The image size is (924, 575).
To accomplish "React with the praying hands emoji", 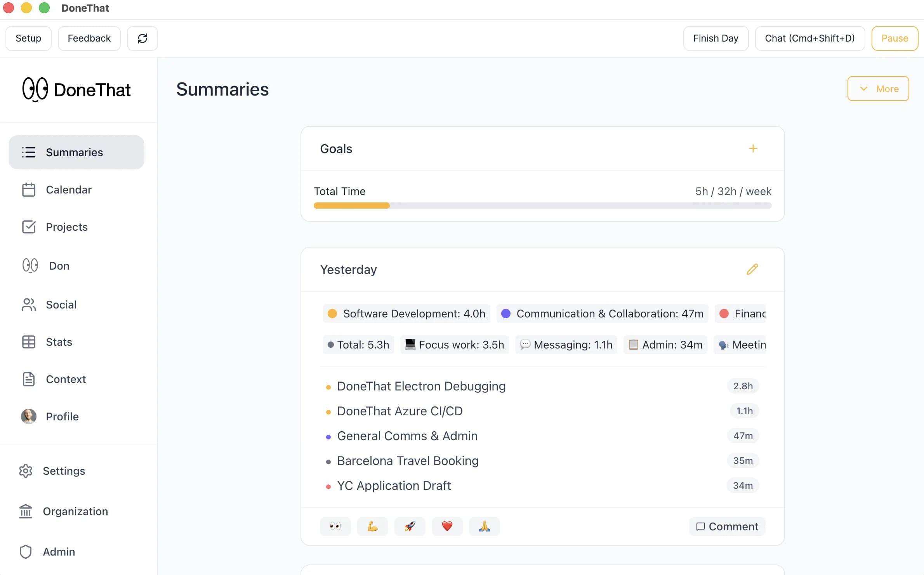I will click(x=485, y=526).
